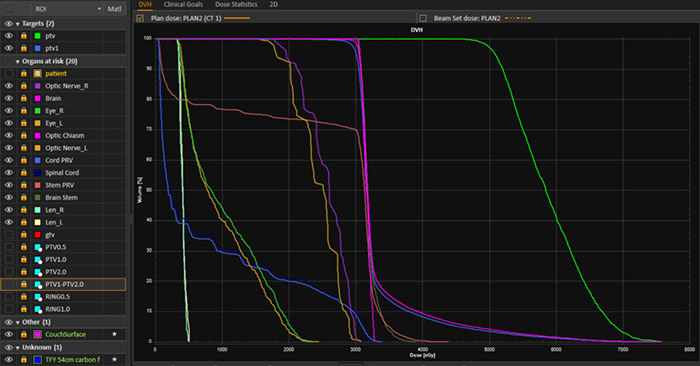Image resolution: width=700 pixels, height=366 pixels.
Task: Click the lock icon next to gtv
Action: click(x=24, y=234)
